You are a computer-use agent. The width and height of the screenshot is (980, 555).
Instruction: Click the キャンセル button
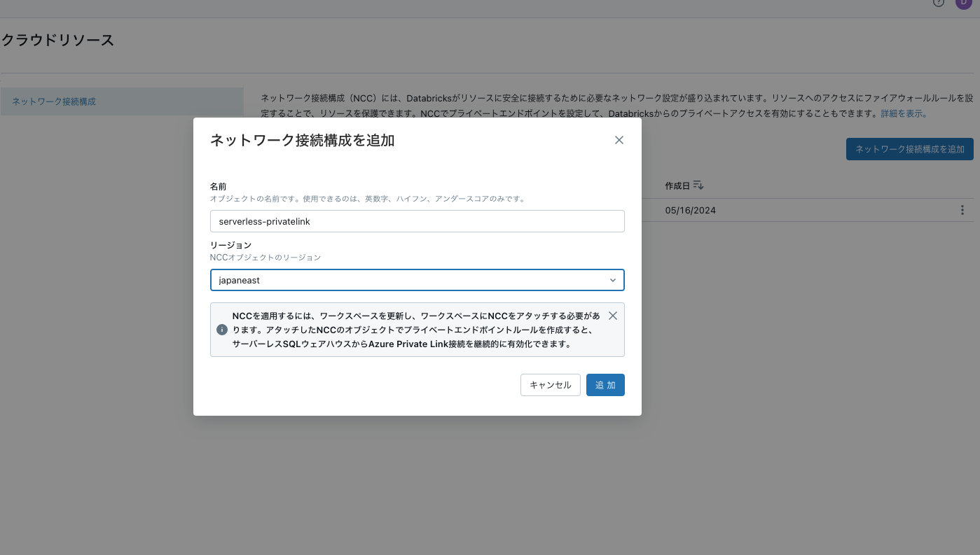click(x=550, y=385)
